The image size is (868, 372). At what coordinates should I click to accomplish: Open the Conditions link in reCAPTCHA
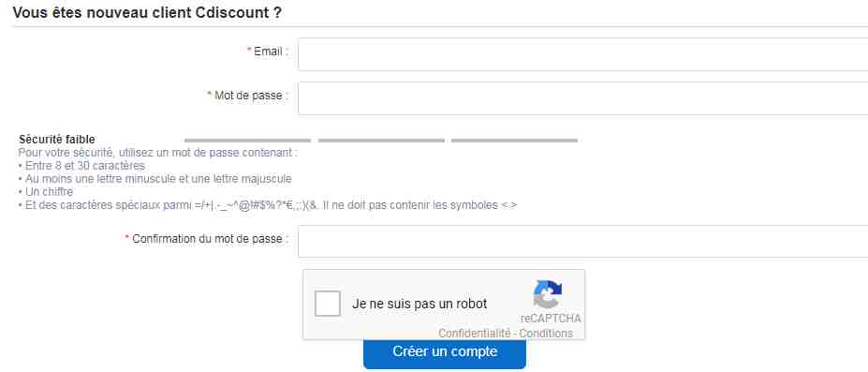(546, 334)
